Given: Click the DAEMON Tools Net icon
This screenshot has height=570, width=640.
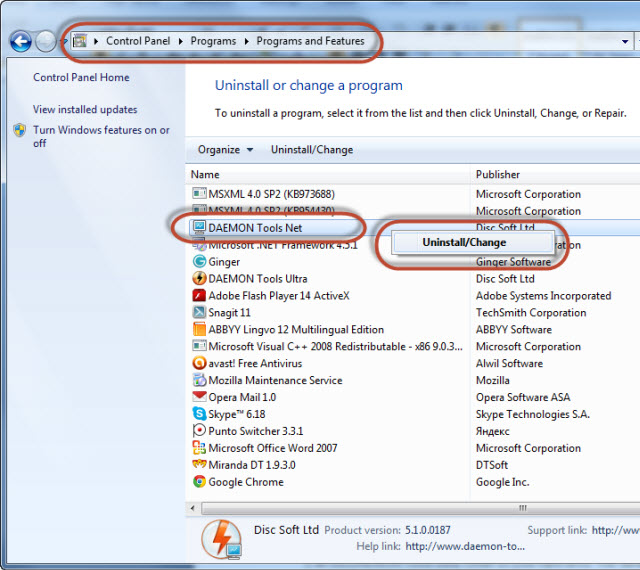Looking at the screenshot, I should 199,227.
